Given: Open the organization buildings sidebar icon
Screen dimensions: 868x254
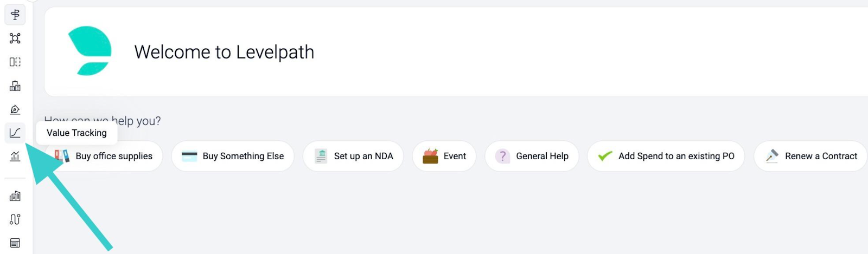Looking at the screenshot, I should point(15,86).
